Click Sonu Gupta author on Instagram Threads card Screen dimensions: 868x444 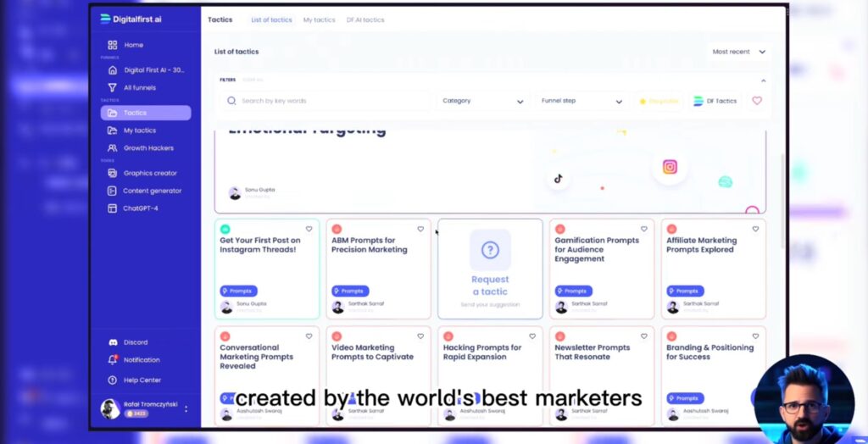click(x=252, y=303)
